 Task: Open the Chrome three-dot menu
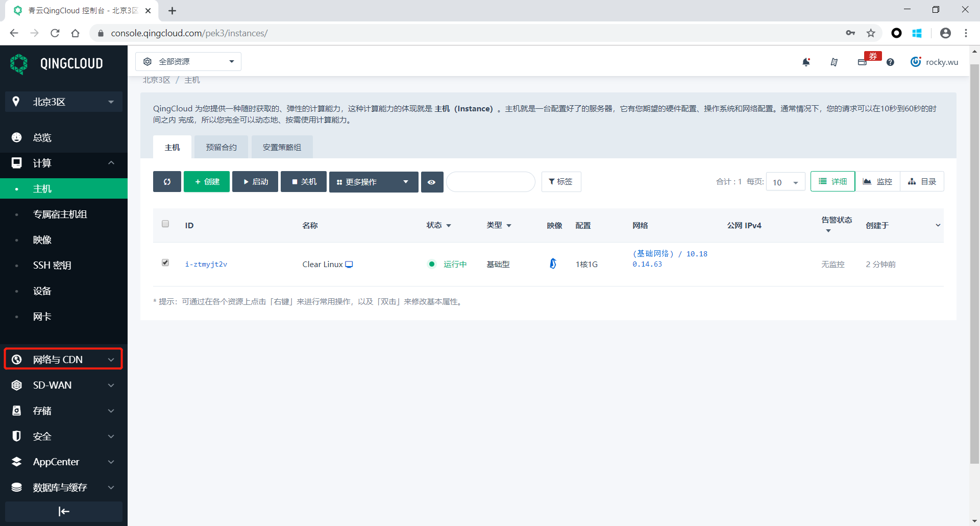click(966, 33)
